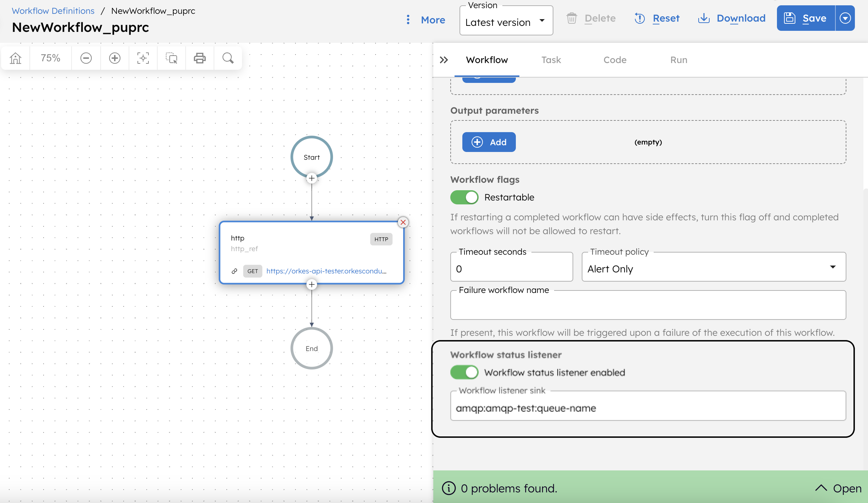Switch to the Workflow tab
Viewport: 868px width, 503px height.
pyautogui.click(x=487, y=60)
